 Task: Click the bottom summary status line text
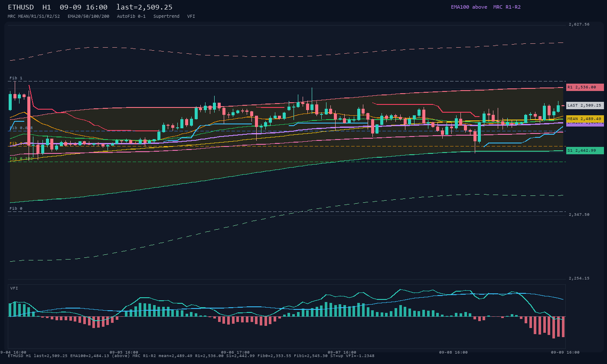(191, 356)
